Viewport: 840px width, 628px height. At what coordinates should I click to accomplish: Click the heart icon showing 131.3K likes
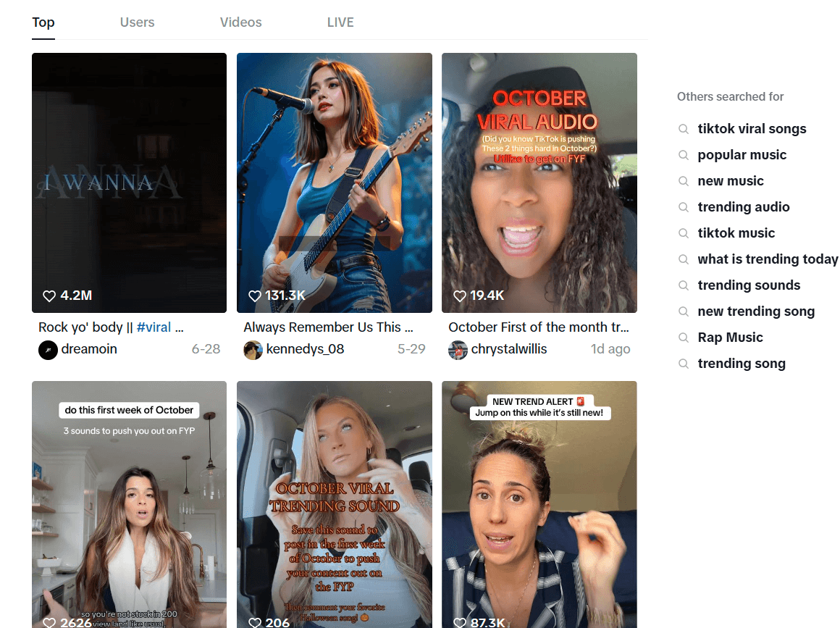coord(254,296)
